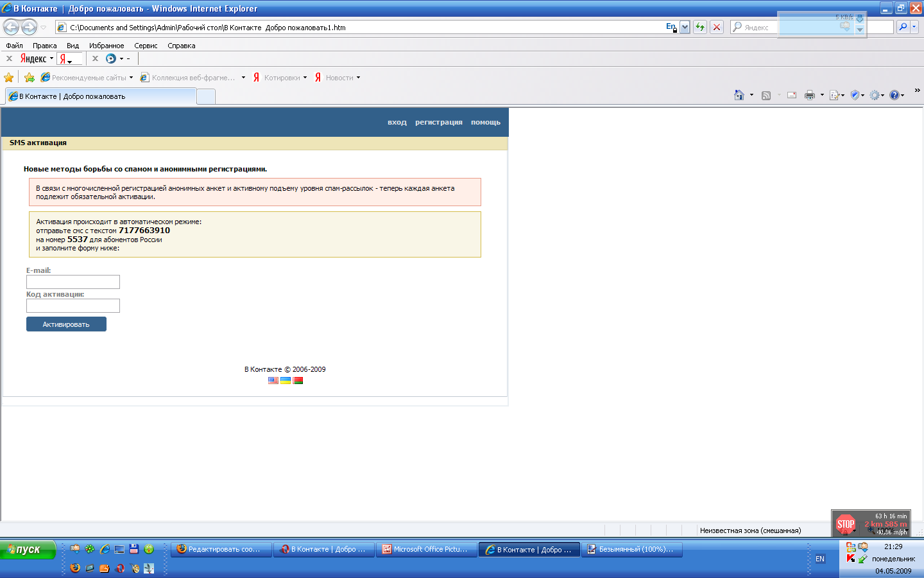This screenshot has height=578, width=924.
Task: Open Новости favorites dropdown
Action: [x=337, y=78]
